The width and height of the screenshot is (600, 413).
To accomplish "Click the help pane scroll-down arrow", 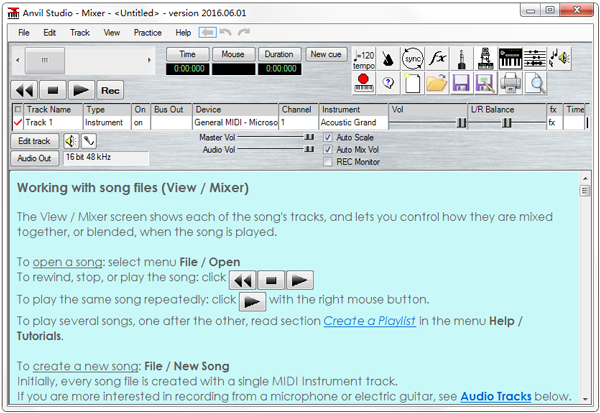I will pos(585,399).
